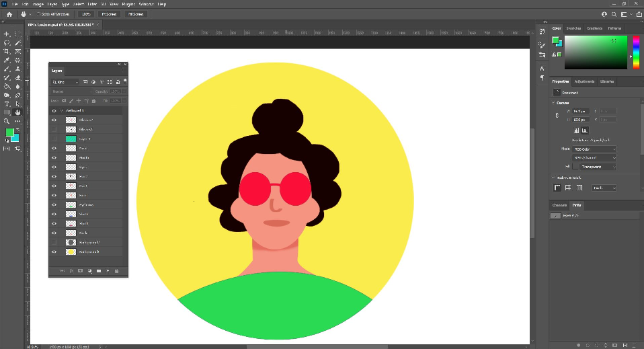Click the trash icon in Layers panel
Screen dimensions: 644x349
point(117,271)
